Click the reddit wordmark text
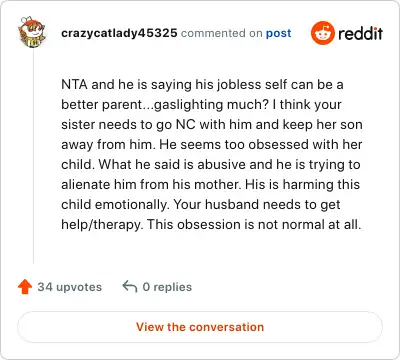The width and height of the screenshot is (400, 360). (x=360, y=33)
